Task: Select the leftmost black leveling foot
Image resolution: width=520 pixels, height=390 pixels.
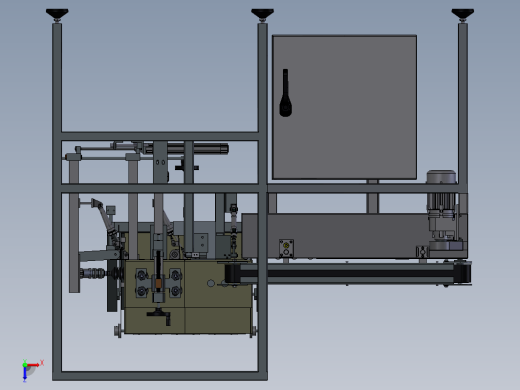Action: click(x=57, y=15)
